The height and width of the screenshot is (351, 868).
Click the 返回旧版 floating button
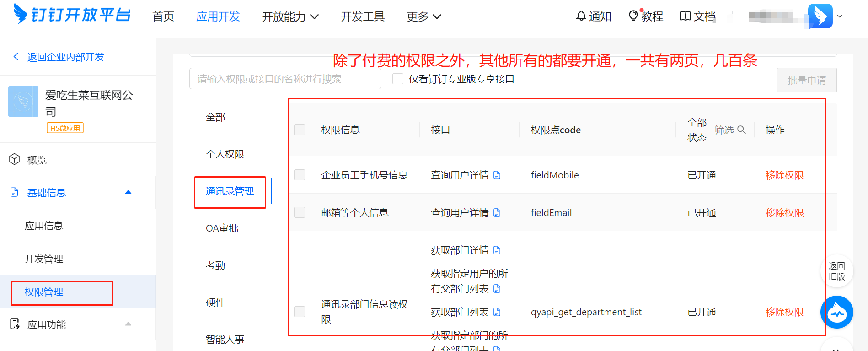[837, 271]
